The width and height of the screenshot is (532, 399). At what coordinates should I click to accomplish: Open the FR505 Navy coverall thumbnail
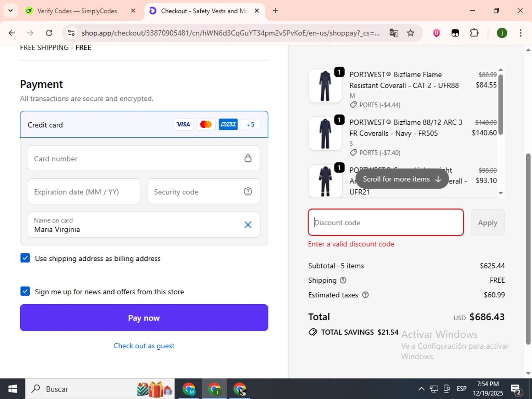point(325,134)
